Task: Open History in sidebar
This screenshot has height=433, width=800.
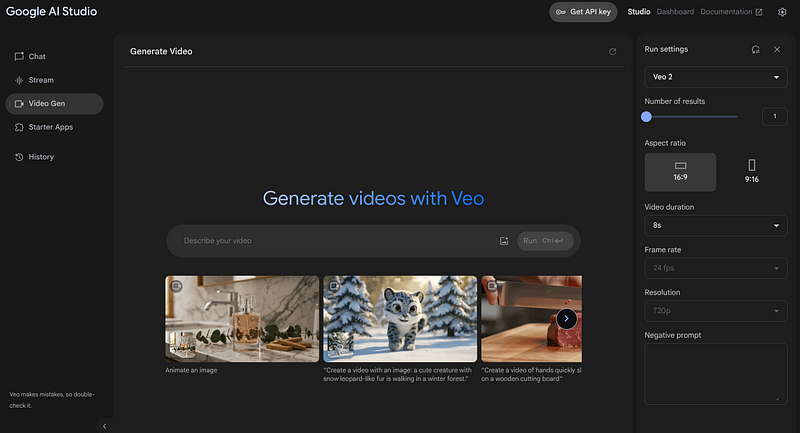Action: pos(54,157)
